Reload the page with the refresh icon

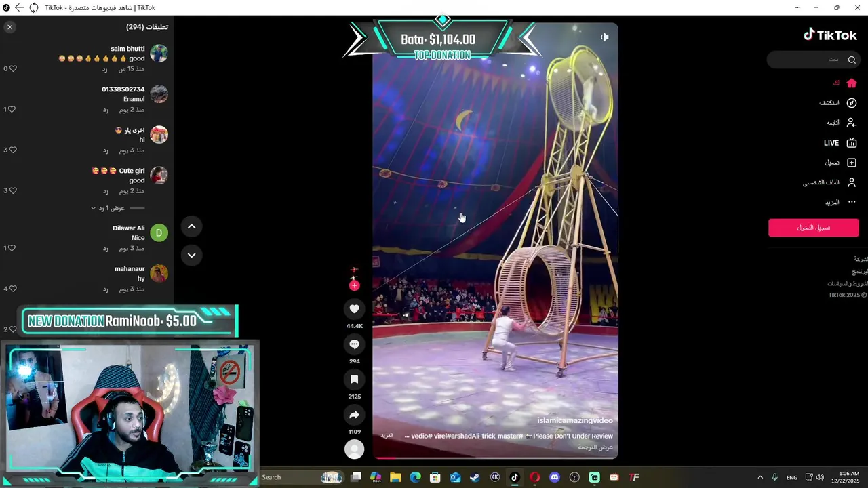point(33,7)
